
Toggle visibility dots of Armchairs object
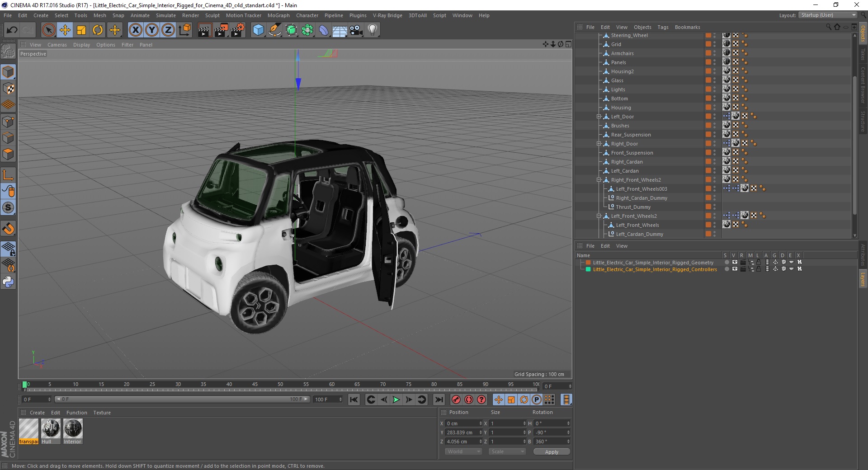point(714,53)
